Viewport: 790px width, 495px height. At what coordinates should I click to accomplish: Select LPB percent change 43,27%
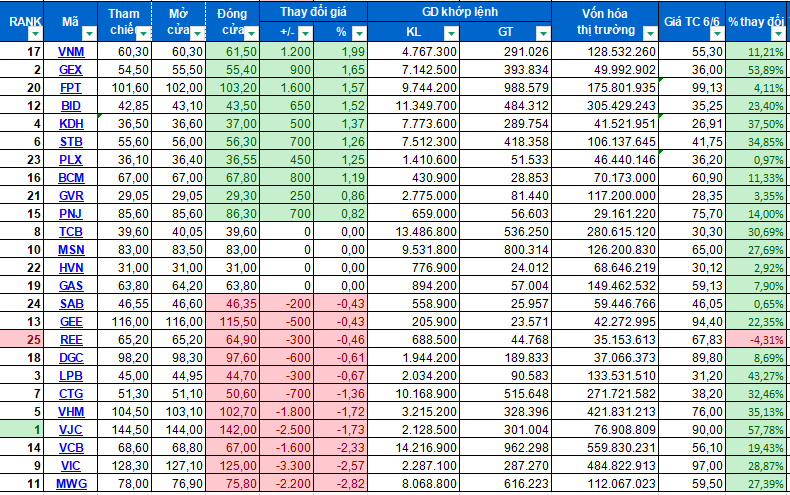coord(758,376)
